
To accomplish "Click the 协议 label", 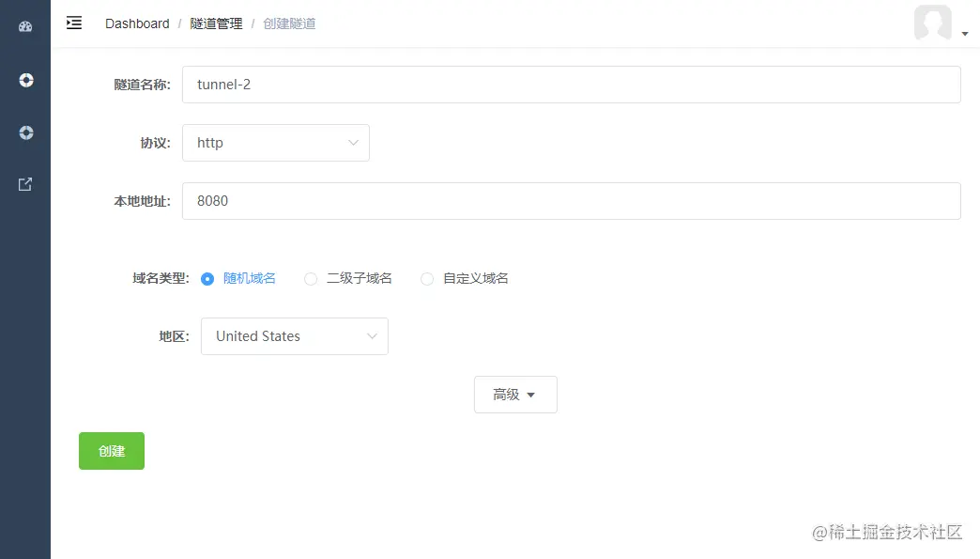I will point(155,143).
